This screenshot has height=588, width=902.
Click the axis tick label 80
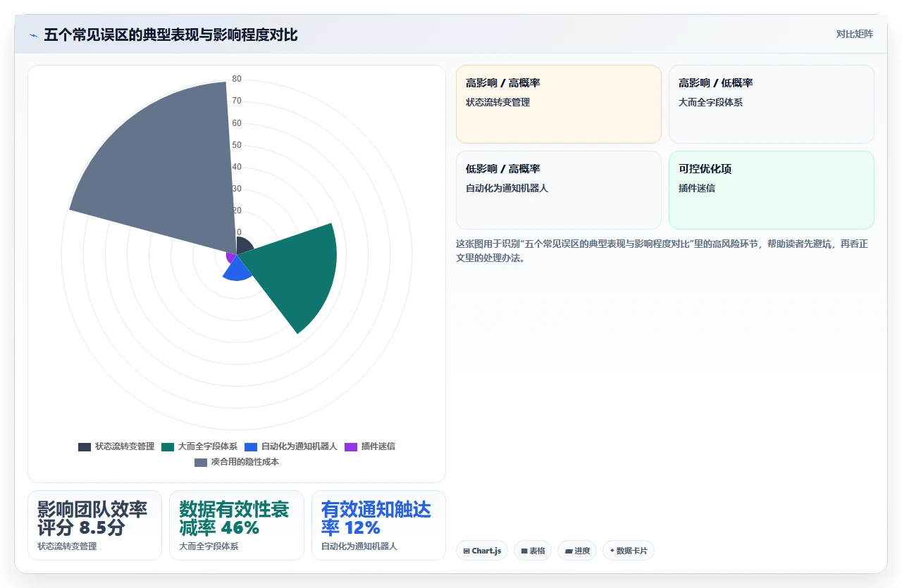click(x=237, y=79)
